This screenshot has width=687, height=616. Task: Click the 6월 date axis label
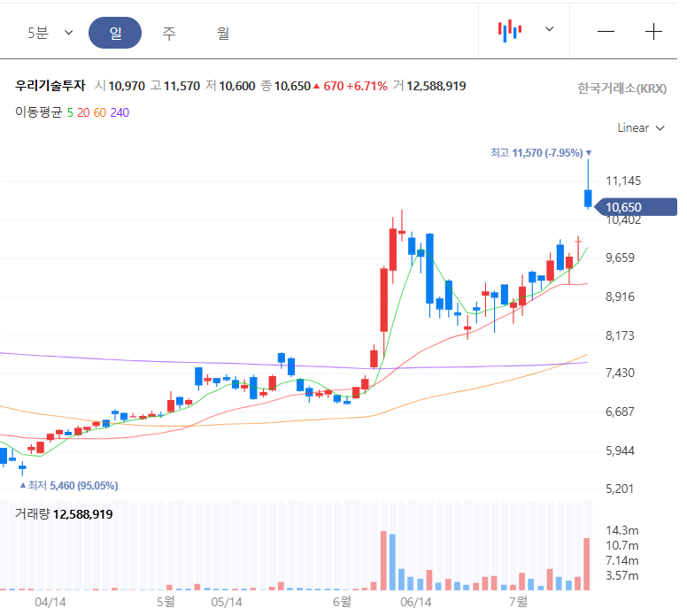click(x=342, y=602)
